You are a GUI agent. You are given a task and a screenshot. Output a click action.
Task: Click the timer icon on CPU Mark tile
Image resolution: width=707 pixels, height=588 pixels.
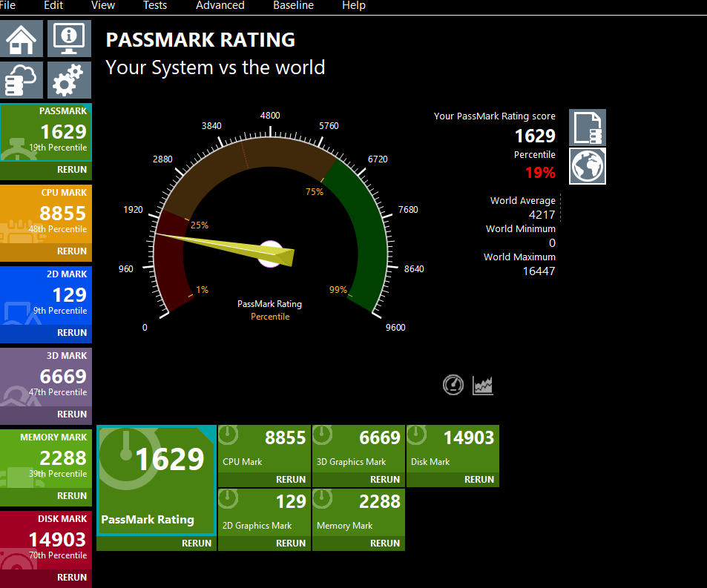click(228, 435)
